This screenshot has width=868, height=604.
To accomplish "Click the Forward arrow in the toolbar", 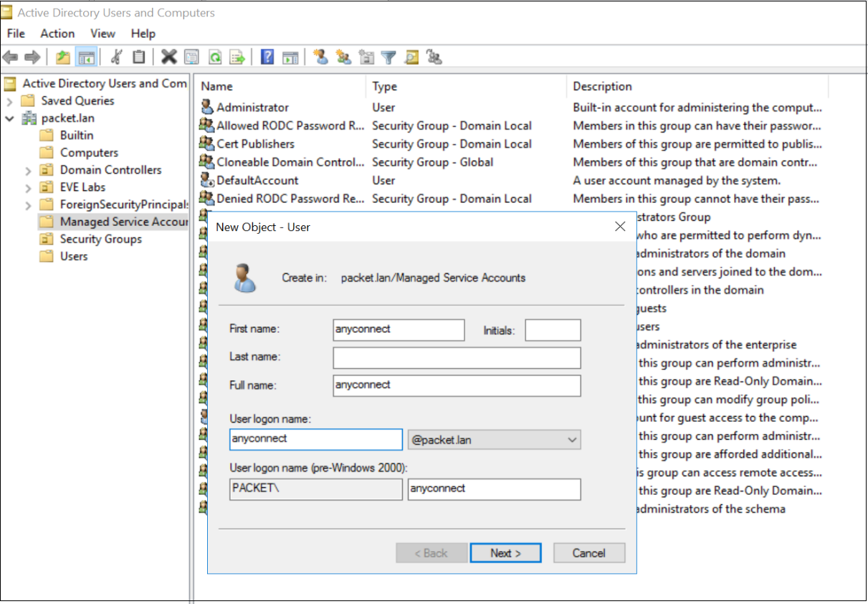I will (x=32, y=57).
